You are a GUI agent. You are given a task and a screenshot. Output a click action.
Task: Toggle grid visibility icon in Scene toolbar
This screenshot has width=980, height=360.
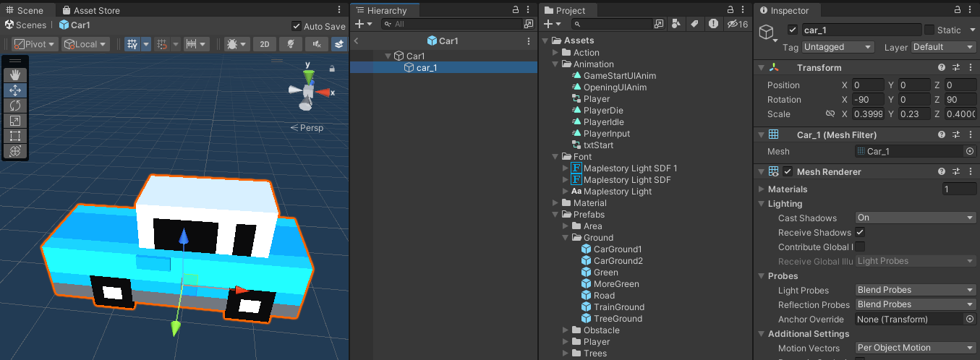[132, 44]
